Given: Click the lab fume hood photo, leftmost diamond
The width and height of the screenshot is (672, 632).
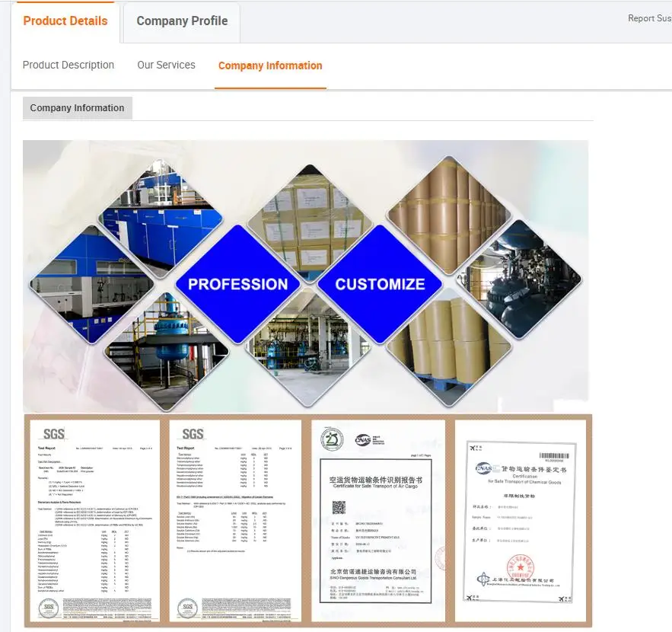Looking at the screenshot, I should (x=92, y=284).
